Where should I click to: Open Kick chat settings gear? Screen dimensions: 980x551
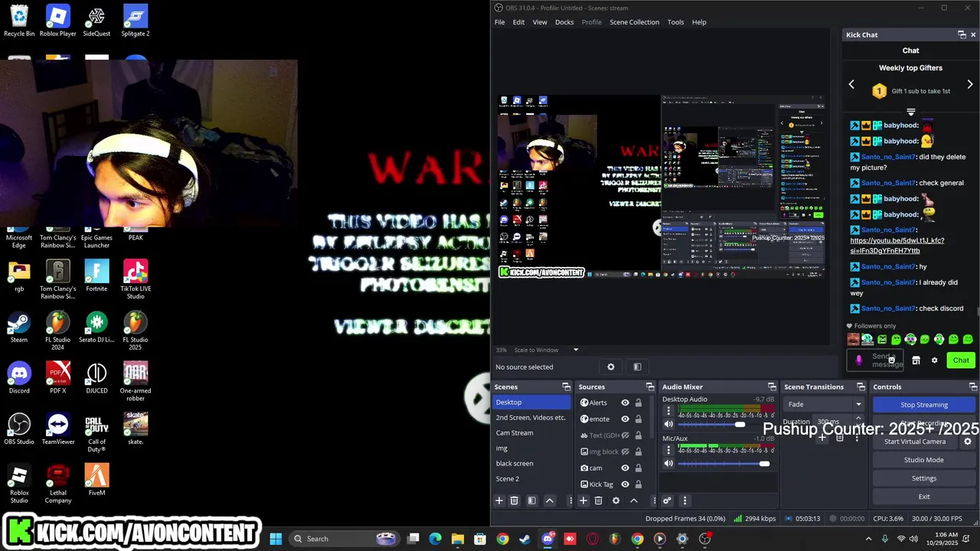pyautogui.click(x=934, y=360)
